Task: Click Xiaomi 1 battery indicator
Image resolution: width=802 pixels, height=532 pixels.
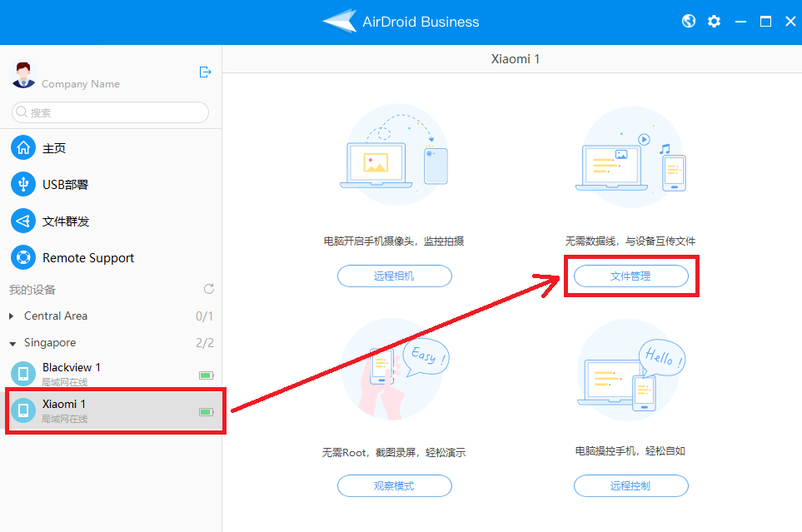Action: coord(207,412)
